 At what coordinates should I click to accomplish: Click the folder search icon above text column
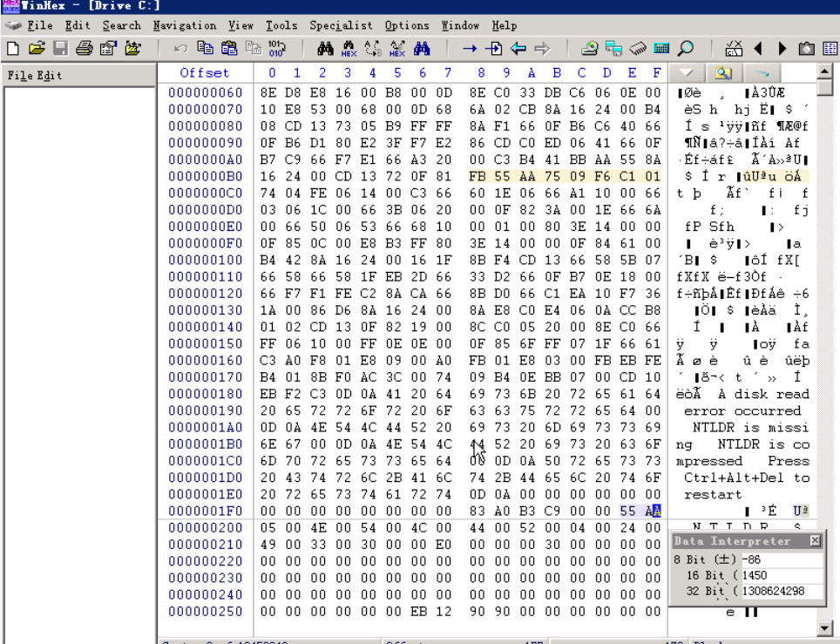tap(723, 73)
